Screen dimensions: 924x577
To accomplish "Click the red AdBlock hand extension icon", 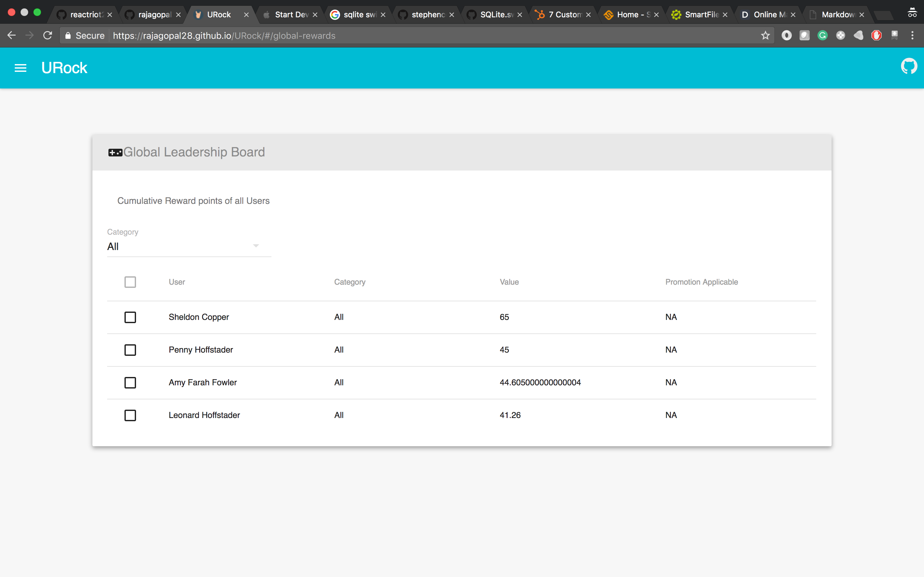I will [876, 36].
